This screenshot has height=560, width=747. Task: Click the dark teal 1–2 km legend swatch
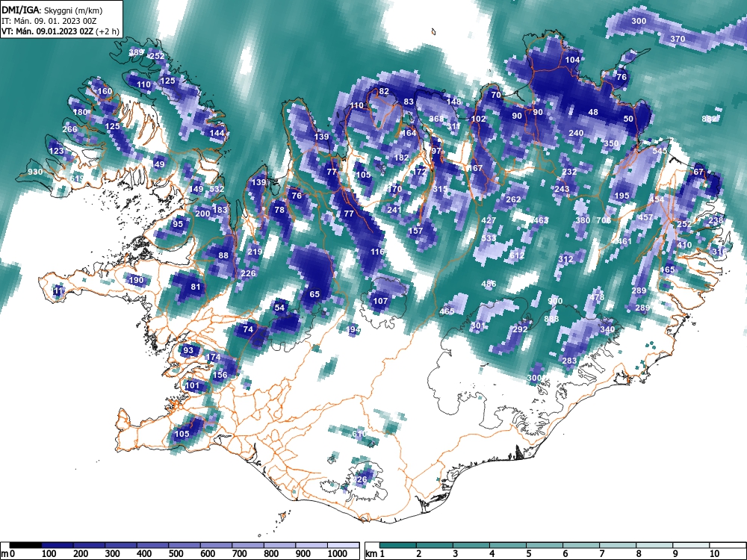[399, 545]
